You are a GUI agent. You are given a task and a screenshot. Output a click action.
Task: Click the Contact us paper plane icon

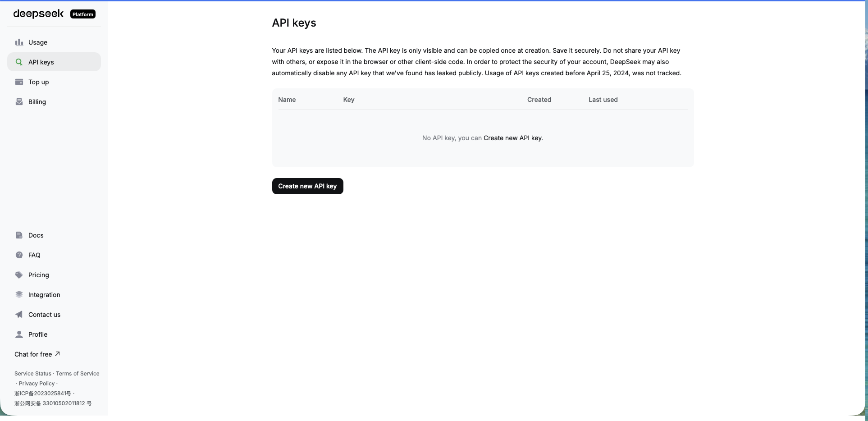19,315
